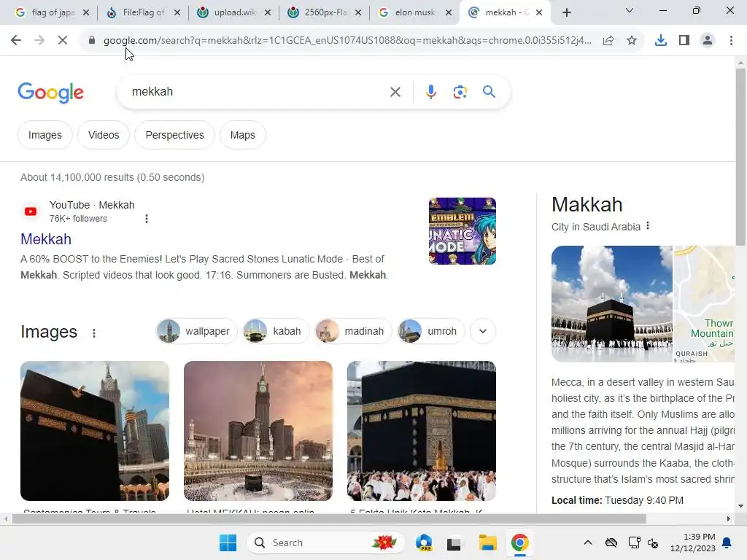Image resolution: width=747 pixels, height=560 pixels.
Task: Go back to the previous page
Action: [16, 41]
